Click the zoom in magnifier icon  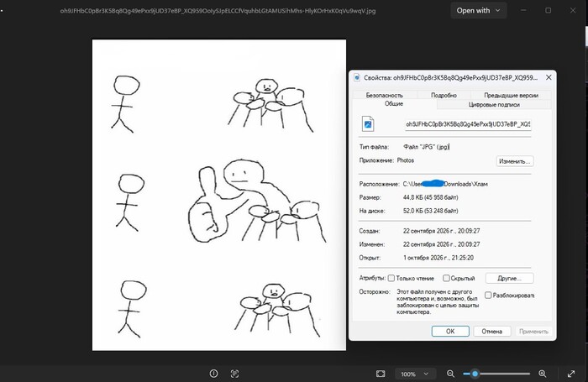[x=543, y=374]
